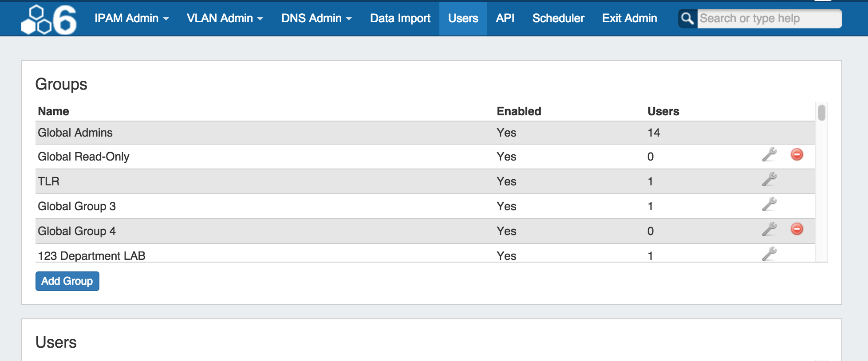Click the search magnifier icon
The width and height of the screenshot is (868, 361).
coord(687,19)
